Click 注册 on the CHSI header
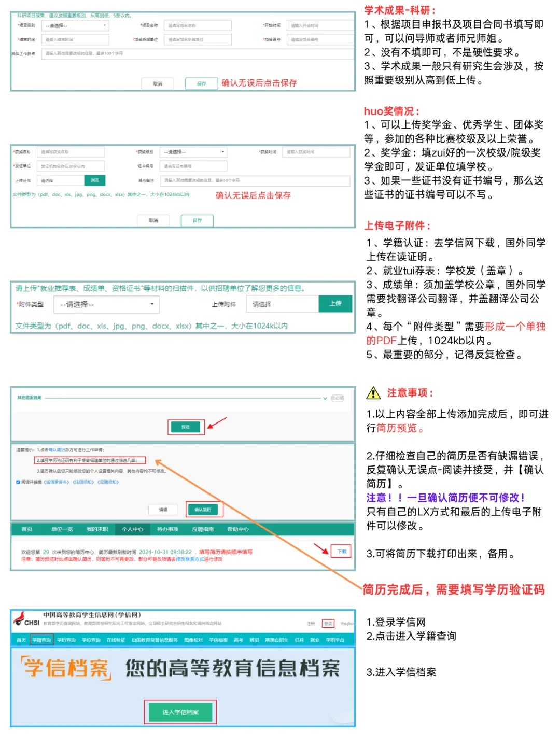Screen dimensions: 560x748 point(311,624)
